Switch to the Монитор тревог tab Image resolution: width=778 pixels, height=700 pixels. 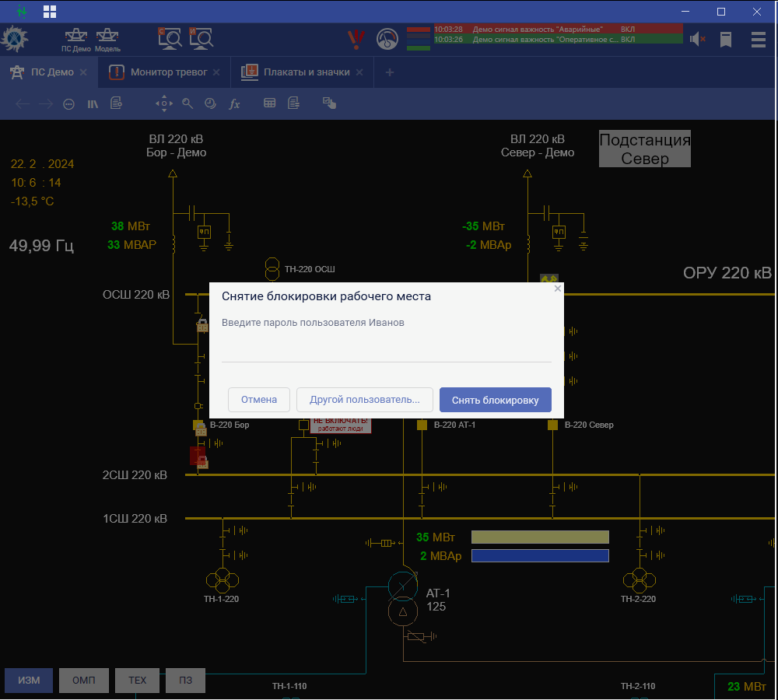click(167, 72)
